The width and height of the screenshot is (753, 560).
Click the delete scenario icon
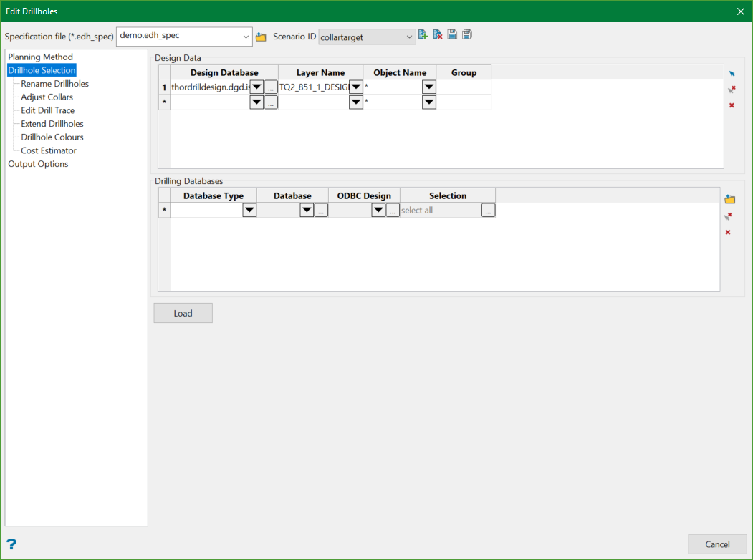(x=438, y=35)
